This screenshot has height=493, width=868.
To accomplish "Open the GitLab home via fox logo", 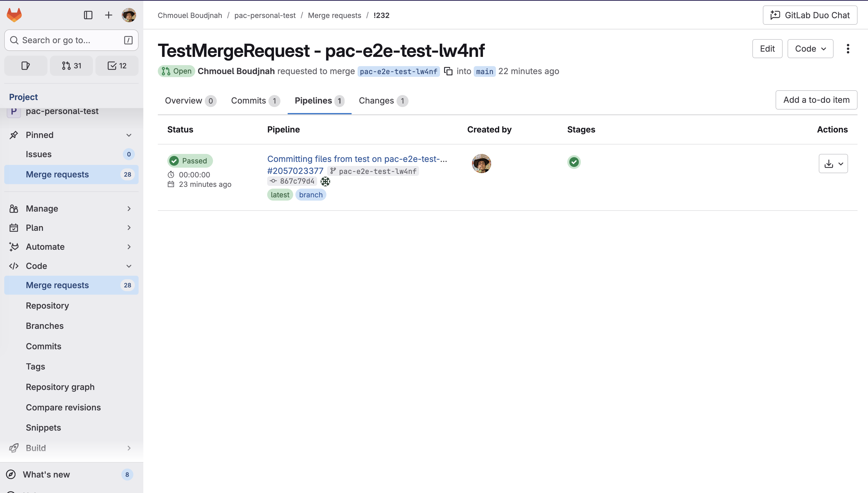I will point(14,15).
